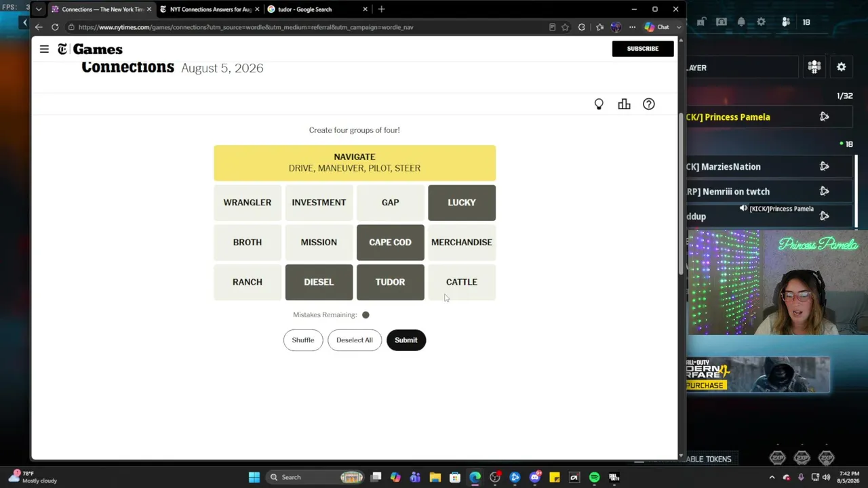Open the browser profile avatar
Image resolution: width=868 pixels, height=488 pixels.
tap(616, 27)
